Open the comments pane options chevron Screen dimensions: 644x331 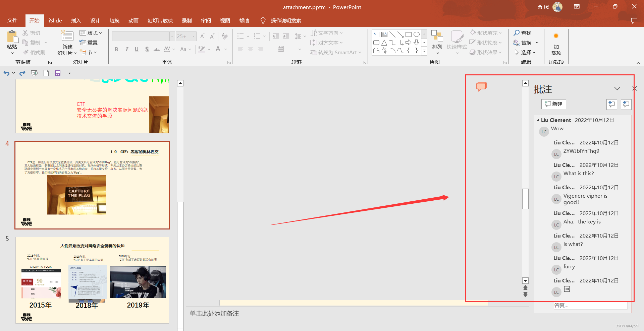point(617,88)
